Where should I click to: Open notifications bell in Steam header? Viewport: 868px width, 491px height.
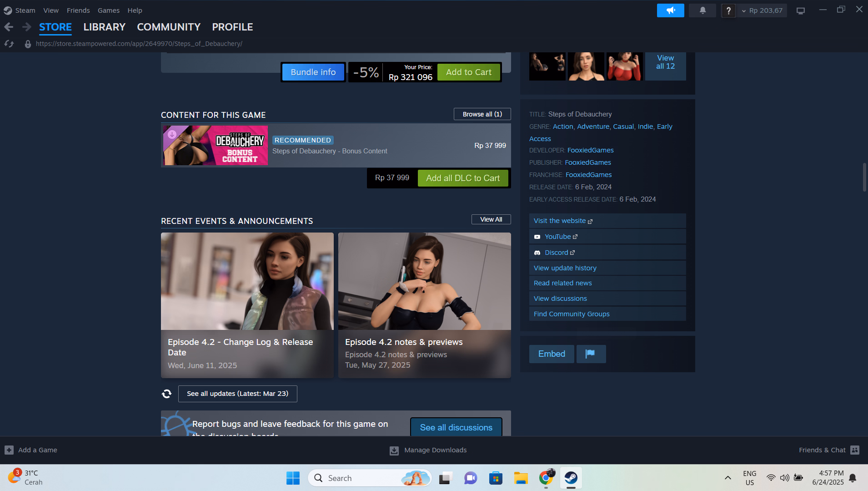[x=702, y=10]
